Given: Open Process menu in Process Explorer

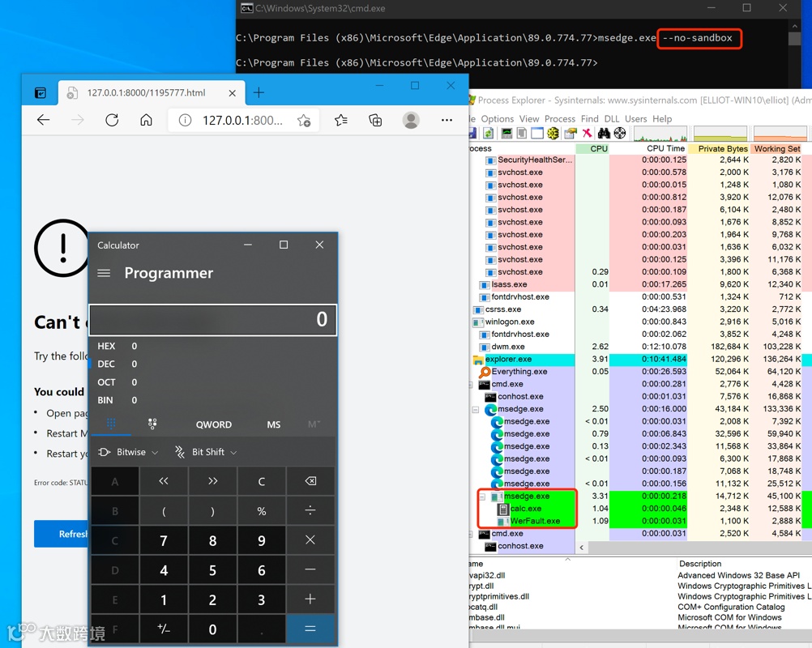Looking at the screenshot, I should click(x=560, y=118).
